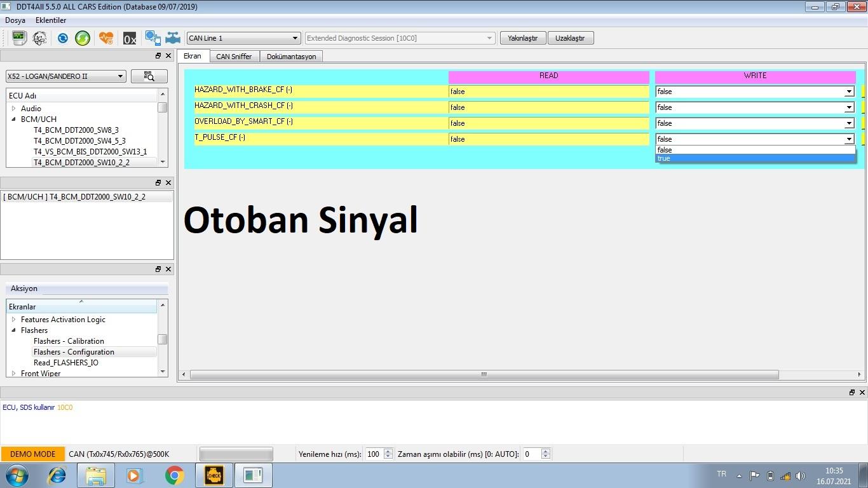This screenshot has height=488, width=868.
Task: Click the diagnostic monitor screen icon
Action: click(x=19, y=38)
